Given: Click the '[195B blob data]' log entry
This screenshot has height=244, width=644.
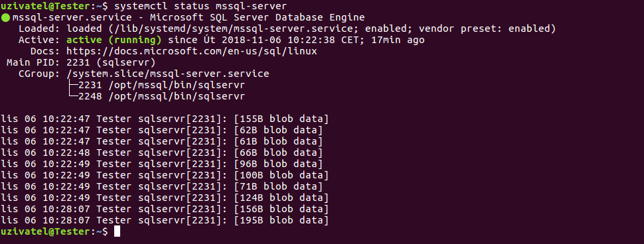Looking at the screenshot, I should (x=282, y=221).
